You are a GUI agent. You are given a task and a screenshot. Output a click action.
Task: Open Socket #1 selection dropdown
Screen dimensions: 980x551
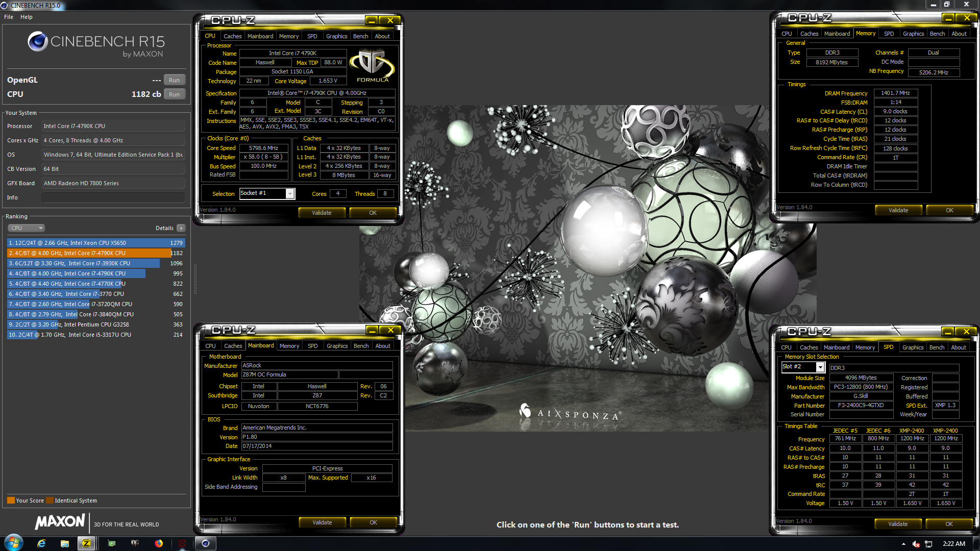267,193
